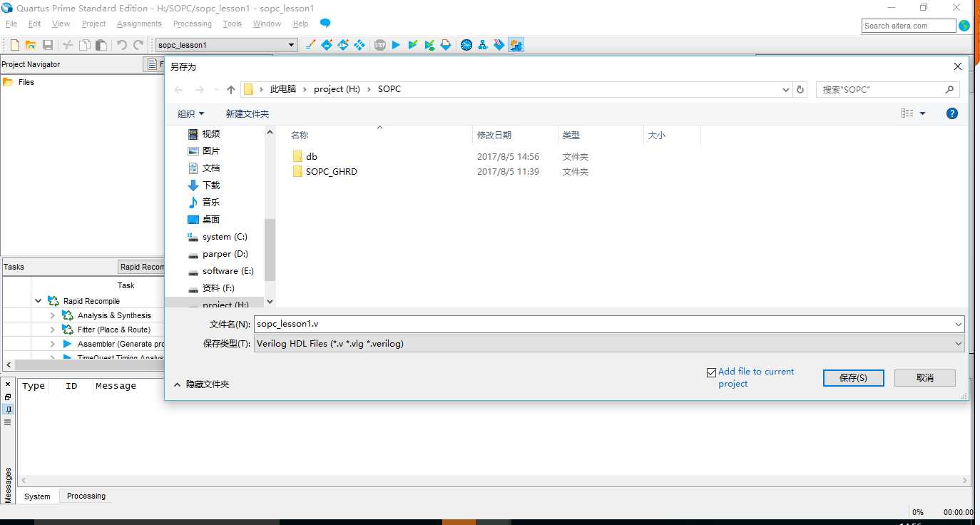Open the netlist hierarchy viewer icon
The height and width of the screenshot is (525, 980).
(x=483, y=45)
